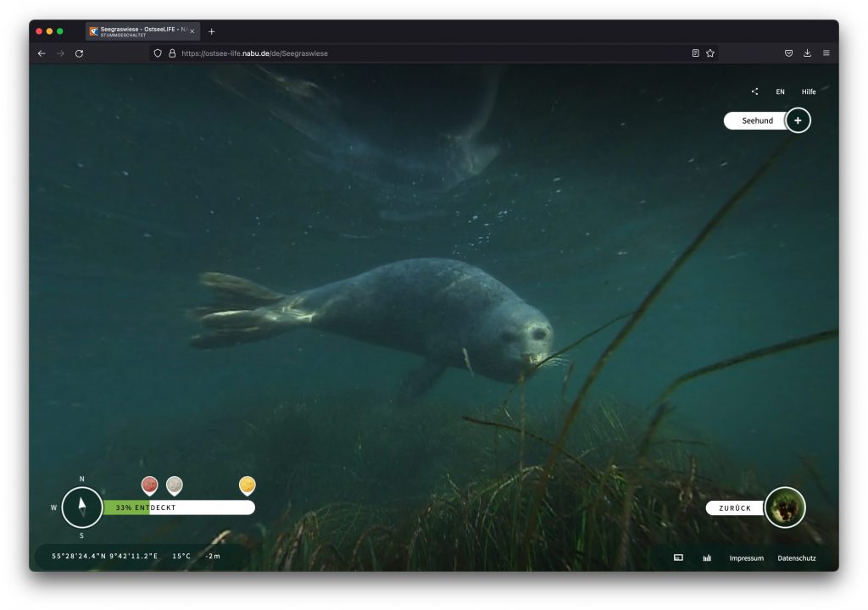This screenshot has width=868, height=610.
Task: Click the Zurück button
Action: pyautogui.click(x=735, y=508)
